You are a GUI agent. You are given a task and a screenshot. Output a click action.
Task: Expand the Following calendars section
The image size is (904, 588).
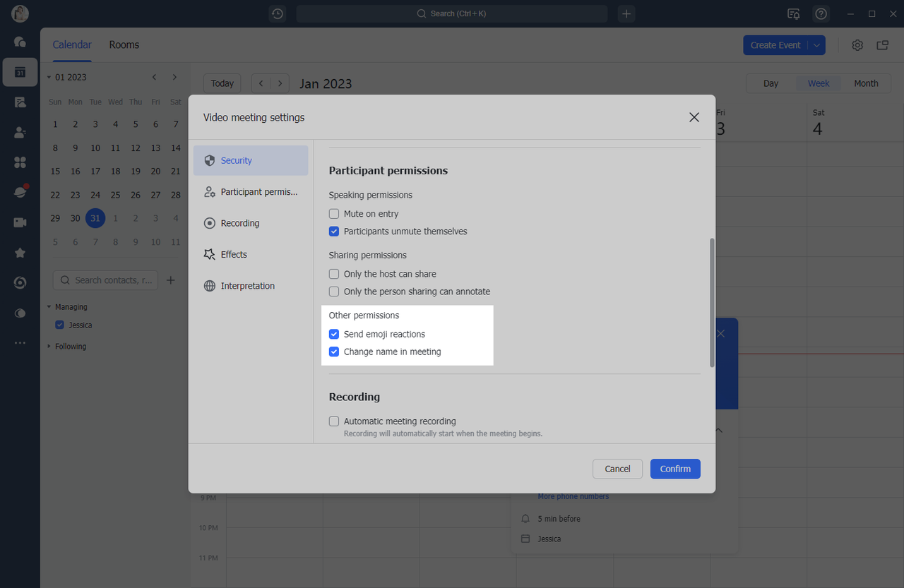pyautogui.click(x=49, y=347)
